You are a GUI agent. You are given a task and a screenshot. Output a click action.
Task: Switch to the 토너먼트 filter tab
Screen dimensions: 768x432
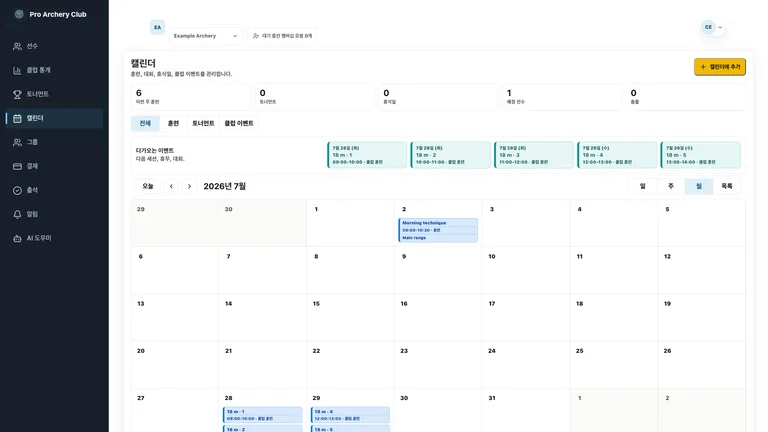[203, 123]
